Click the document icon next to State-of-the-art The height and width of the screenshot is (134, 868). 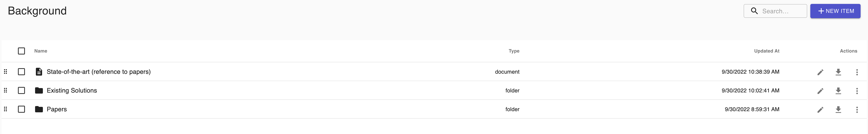pos(39,71)
